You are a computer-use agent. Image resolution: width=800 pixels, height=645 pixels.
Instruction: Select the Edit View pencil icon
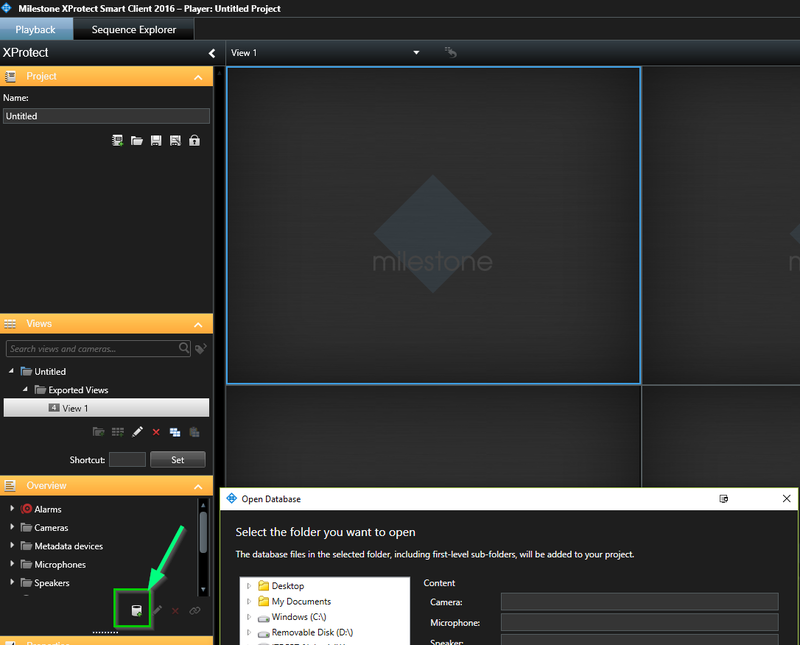tap(137, 432)
